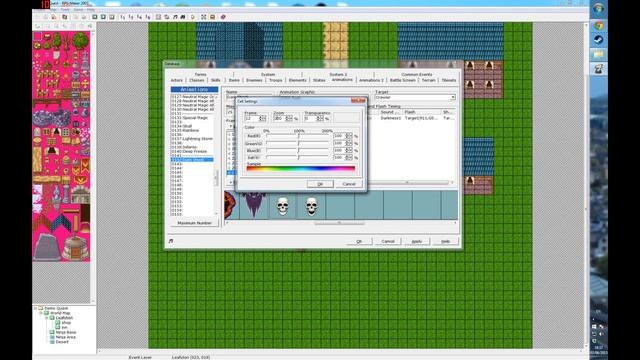The width and height of the screenshot is (640, 360).
Task: Click Help in the Database window
Action: point(445,242)
